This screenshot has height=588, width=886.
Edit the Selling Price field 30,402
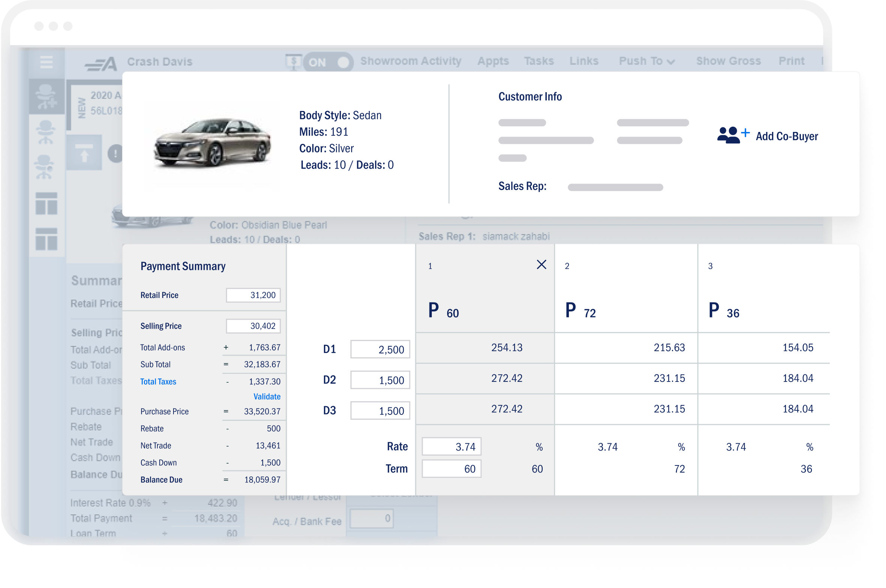pyautogui.click(x=253, y=326)
